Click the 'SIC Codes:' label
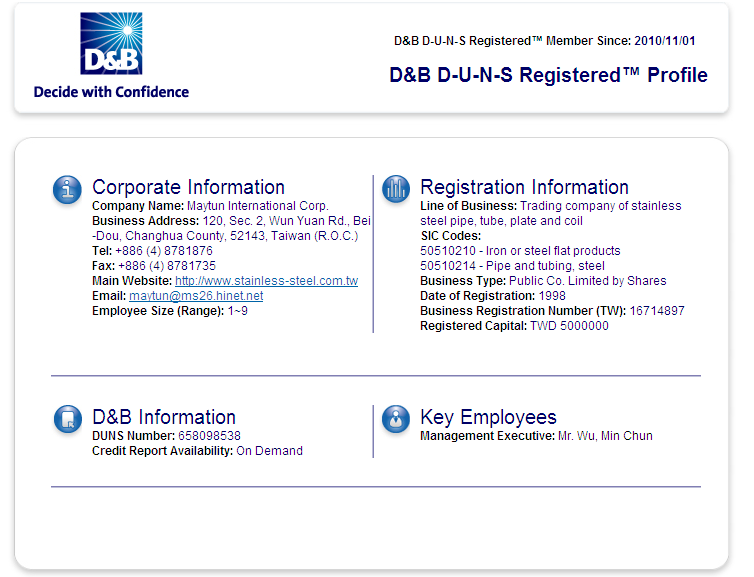 [451, 236]
